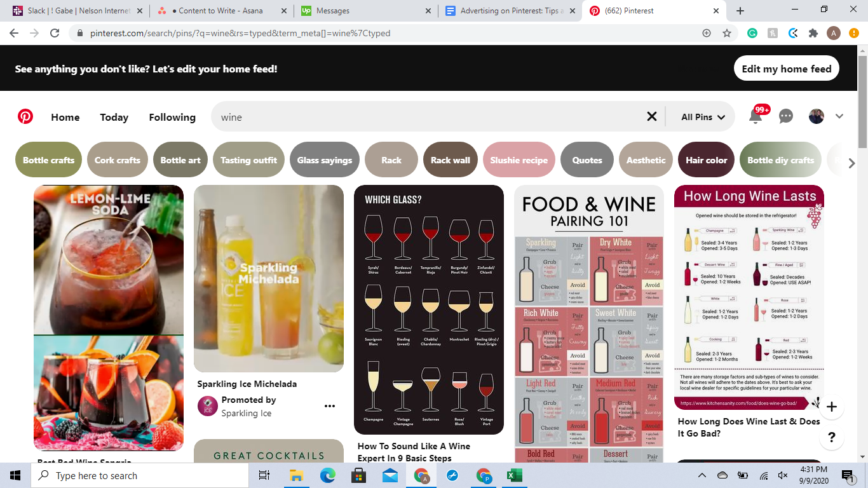Image resolution: width=868 pixels, height=488 pixels.
Task: Clear the wine search with the X
Action: point(652,116)
